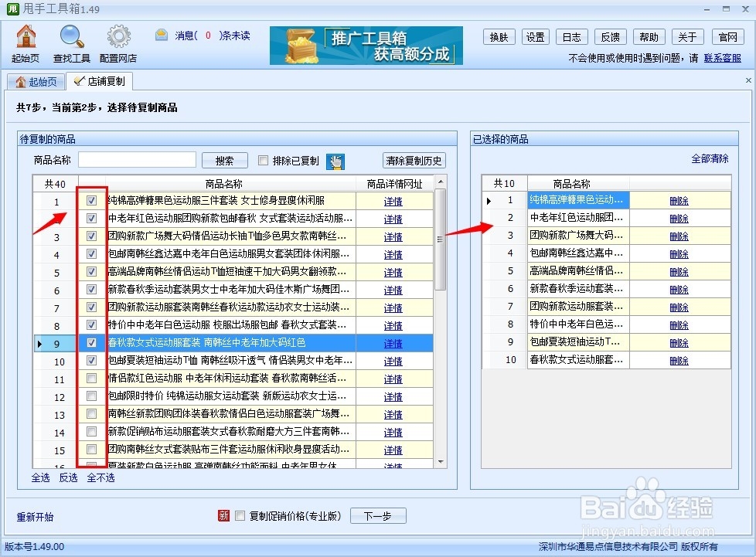This screenshot has width=756, height=557.
Task: Open 详情 link for row 1
Action: [x=393, y=202]
